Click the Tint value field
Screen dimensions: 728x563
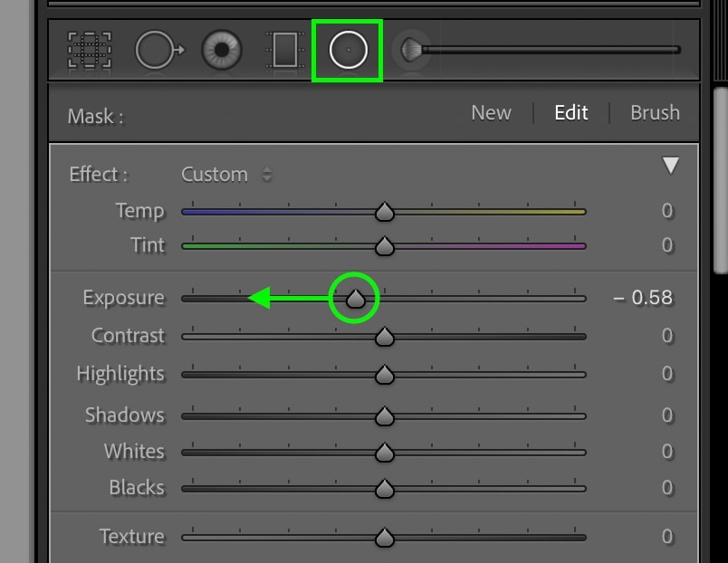tap(667, 245)
